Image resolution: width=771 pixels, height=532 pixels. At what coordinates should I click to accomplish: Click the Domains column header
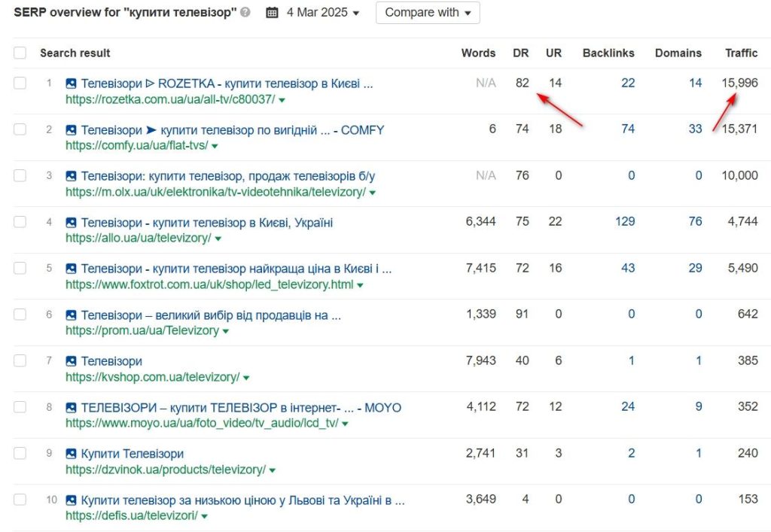pyautogui.click(x=678, y=53)
